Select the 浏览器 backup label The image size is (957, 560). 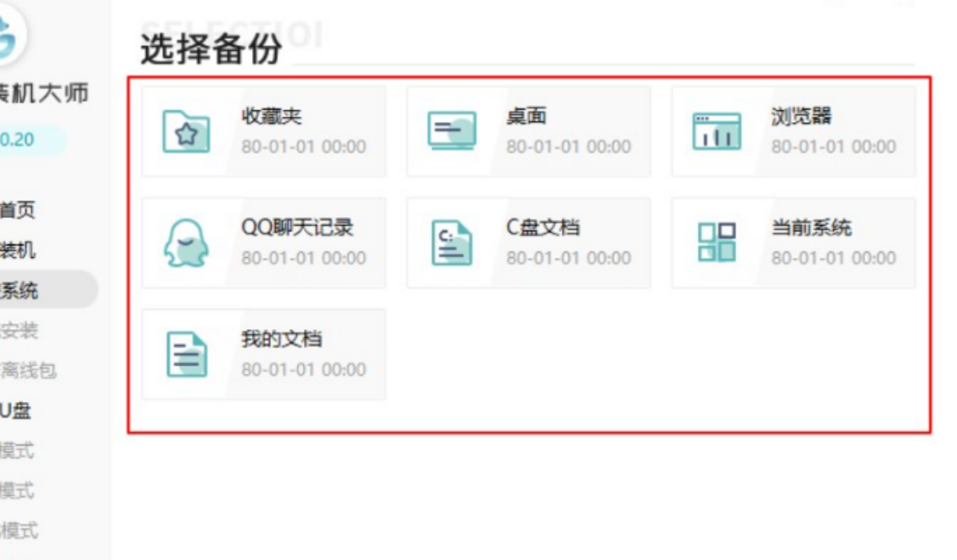[x=802, y=116]
